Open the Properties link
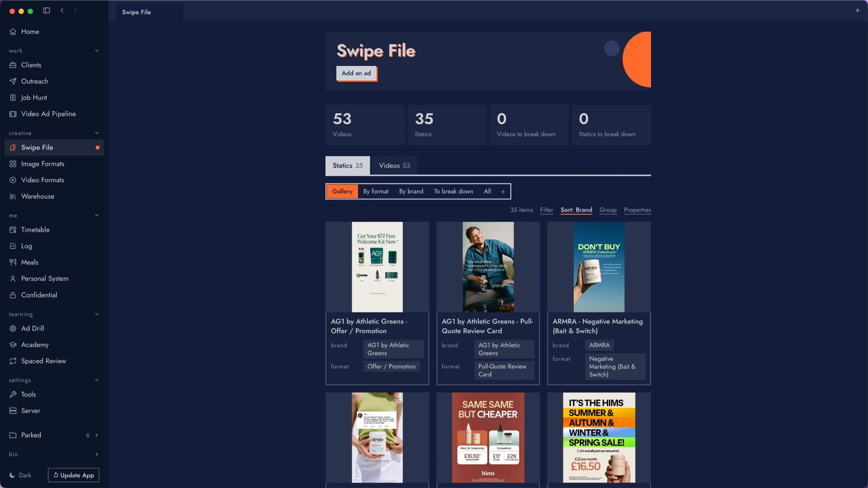 tap(637, 210)
